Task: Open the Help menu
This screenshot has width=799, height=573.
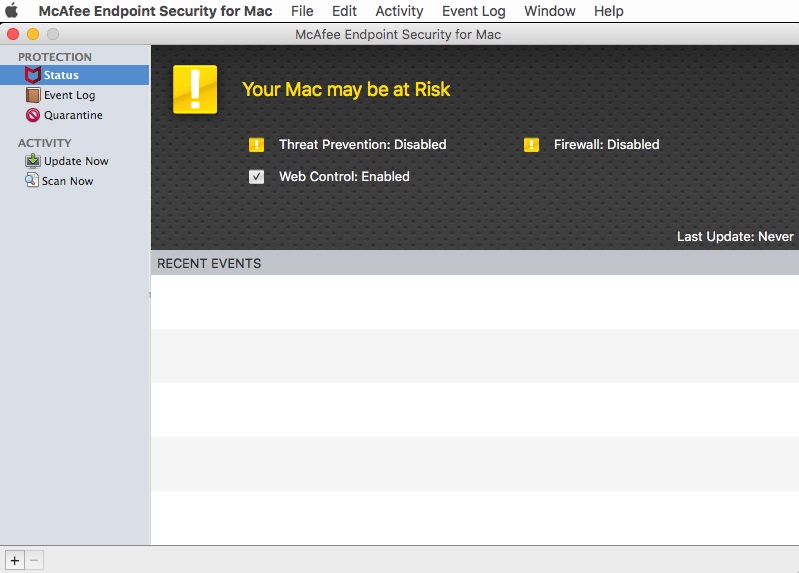Action: pyautogui.click(x=609, y=11)
